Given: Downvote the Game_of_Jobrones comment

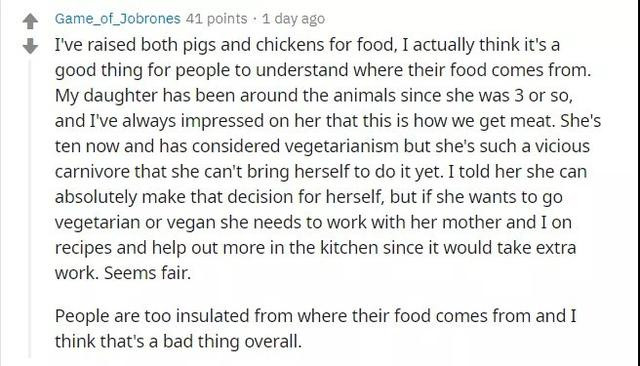Looking at the screenshot, I should click(x=30, y=46).
